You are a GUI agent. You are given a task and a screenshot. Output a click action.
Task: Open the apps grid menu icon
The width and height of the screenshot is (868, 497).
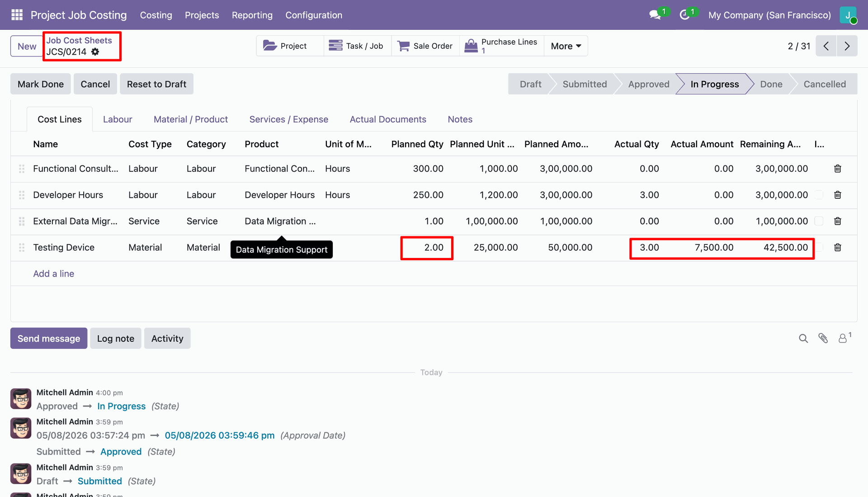(17, 15)
